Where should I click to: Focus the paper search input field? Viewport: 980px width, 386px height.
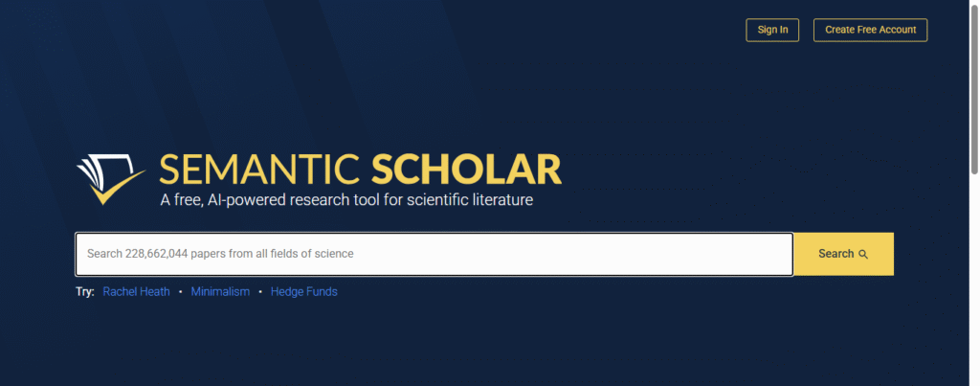[434, 254]
